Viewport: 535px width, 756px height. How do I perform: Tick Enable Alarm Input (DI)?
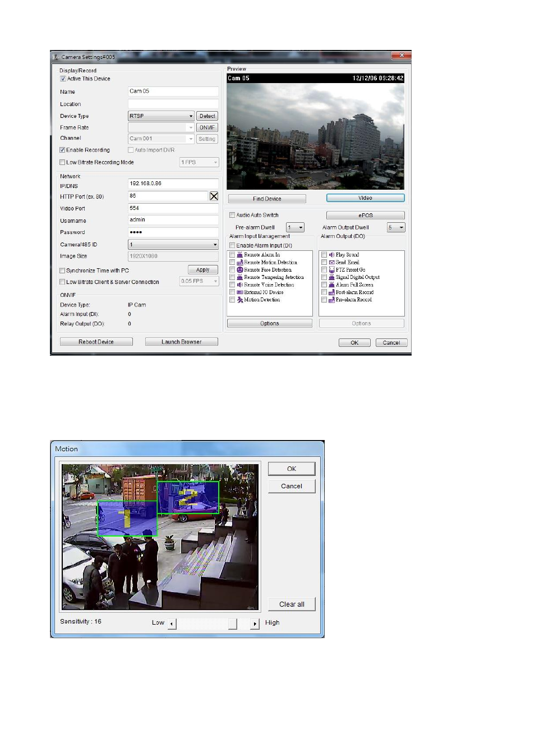(232, 246)
